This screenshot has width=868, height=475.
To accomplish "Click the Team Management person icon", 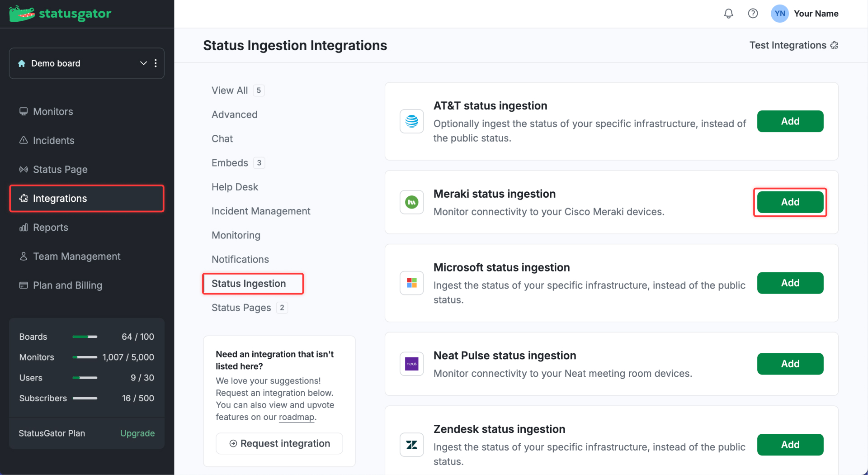I will 24,256.
